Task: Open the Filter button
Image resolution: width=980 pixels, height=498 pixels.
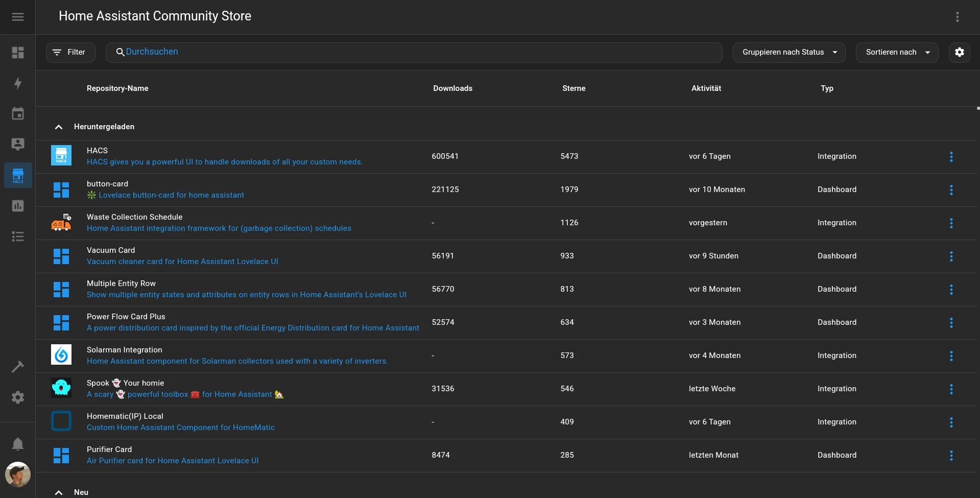Action: tap(70, 52)
